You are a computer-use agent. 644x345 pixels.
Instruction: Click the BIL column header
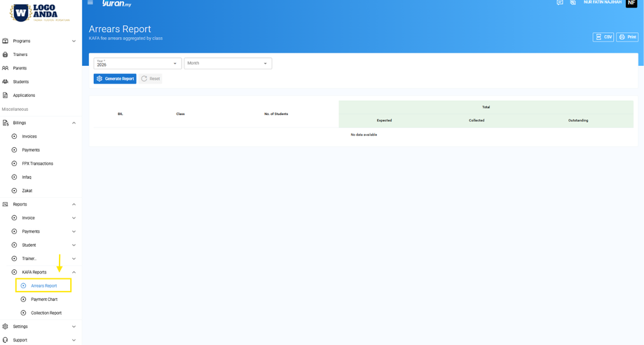pos(121,114)
